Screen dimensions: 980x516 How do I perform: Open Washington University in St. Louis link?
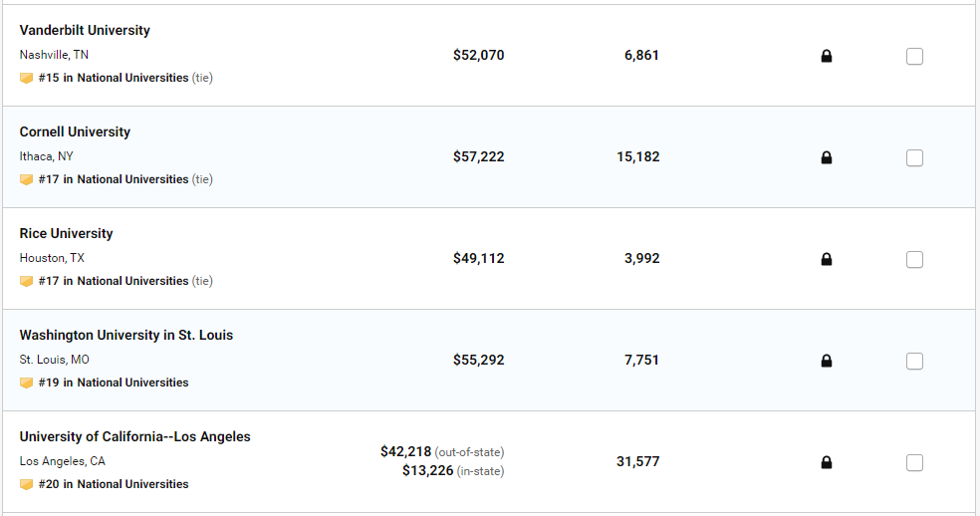coord(125,335)
